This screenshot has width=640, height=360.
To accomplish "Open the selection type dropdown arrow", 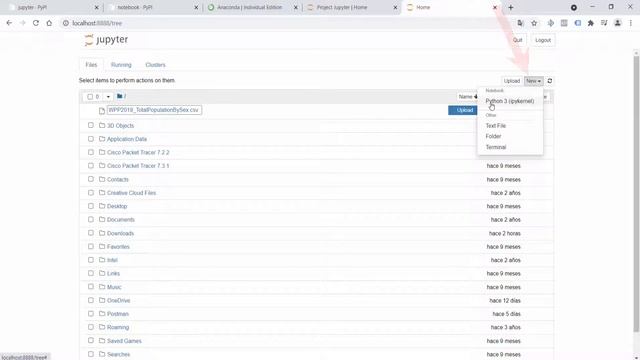I will (108, 97).
